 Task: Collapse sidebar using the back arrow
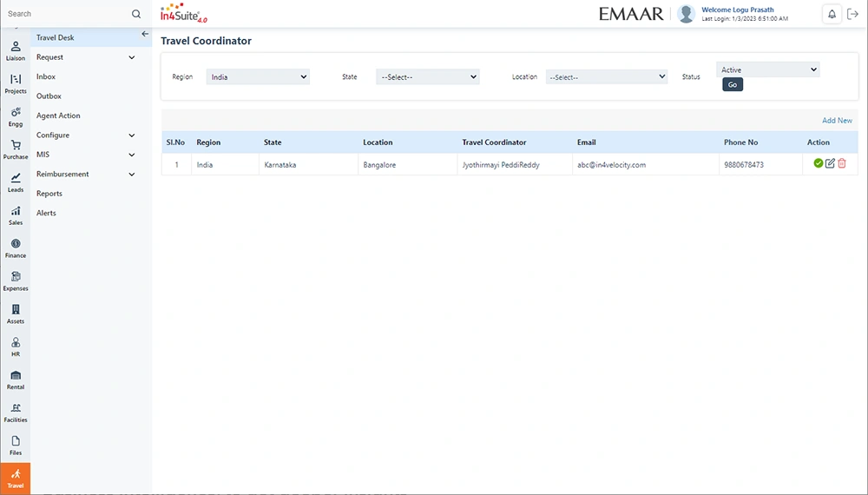point(145,34)
